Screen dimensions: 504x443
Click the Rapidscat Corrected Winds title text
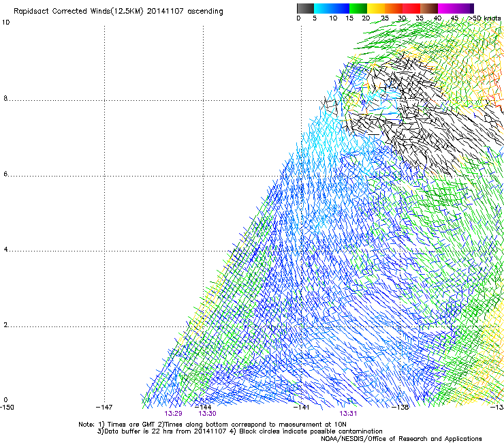click(x=119, y=12)
